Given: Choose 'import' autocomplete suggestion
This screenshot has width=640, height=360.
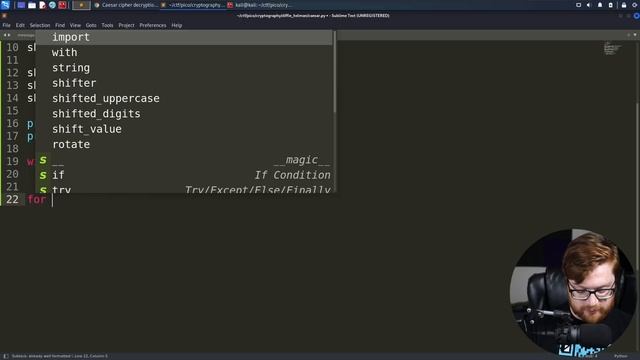Looking at the screenshot, I should (184, 37).
